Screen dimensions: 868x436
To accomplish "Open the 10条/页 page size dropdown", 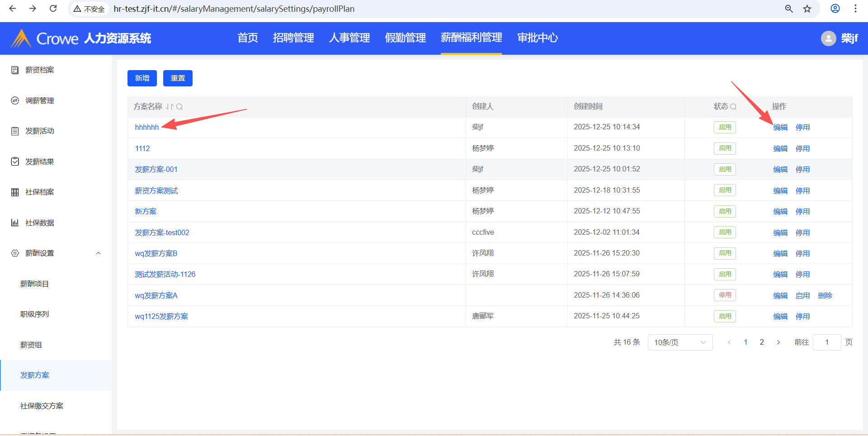I will point(679,342).
